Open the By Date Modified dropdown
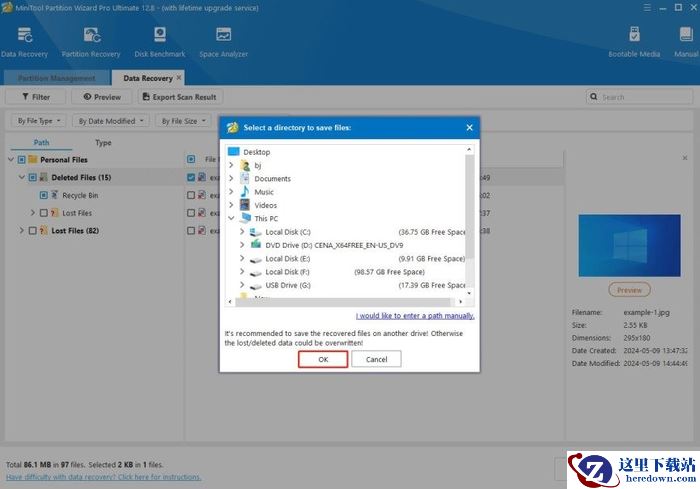700x489 pixels. click(111, 121)
